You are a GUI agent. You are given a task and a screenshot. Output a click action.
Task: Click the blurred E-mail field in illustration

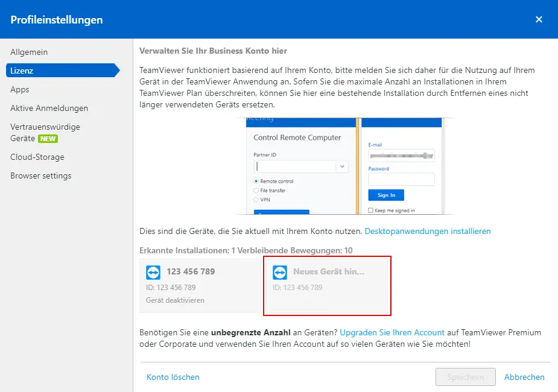tap(401, 156)
